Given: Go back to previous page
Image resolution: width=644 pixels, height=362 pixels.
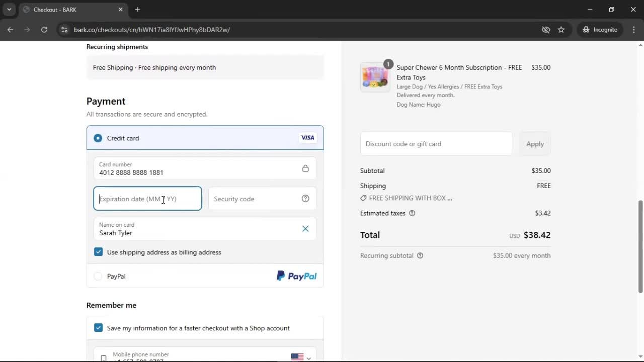Looking at the screenshot, I should tap(10, 30).
